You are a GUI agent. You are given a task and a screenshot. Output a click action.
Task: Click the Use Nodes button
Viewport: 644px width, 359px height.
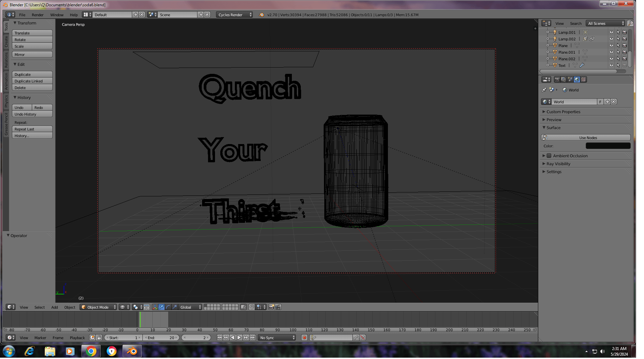(x=586, y=138)
